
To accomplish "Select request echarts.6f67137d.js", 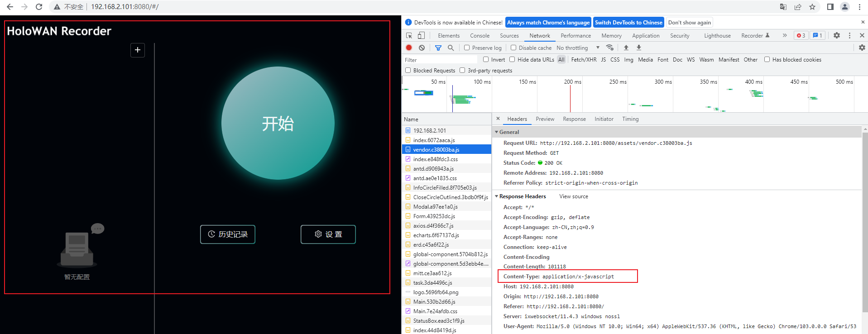I will 446,235.
